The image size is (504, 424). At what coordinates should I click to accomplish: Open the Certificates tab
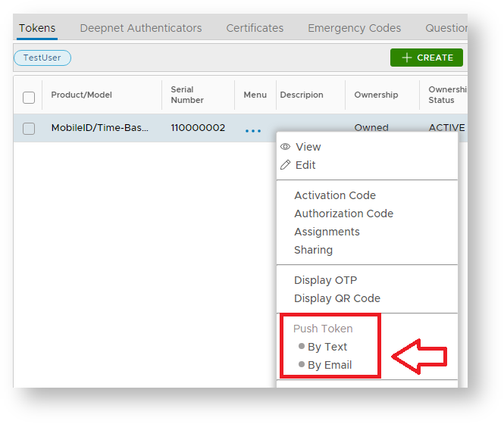tap(255, 28)
